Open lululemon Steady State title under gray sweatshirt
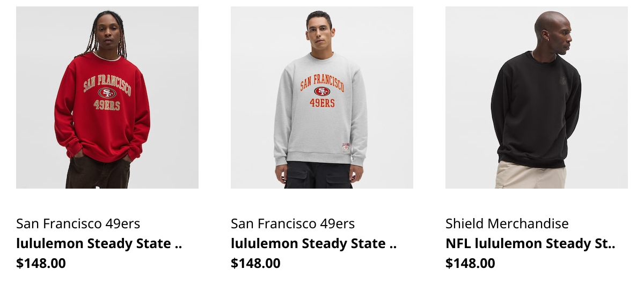Viewport: 644px width, 284px height. click(314, 244)
